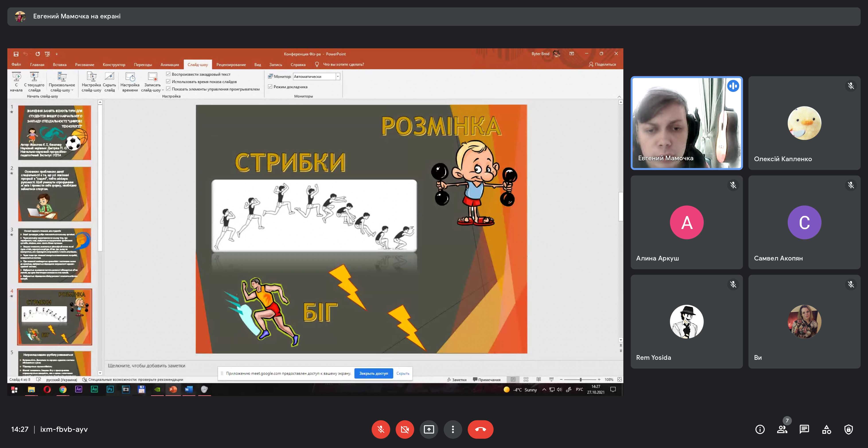Viewport: 868px width, 448px height.
Task: Toggle camera off button in Meet
Action: (x=405, y=429)
